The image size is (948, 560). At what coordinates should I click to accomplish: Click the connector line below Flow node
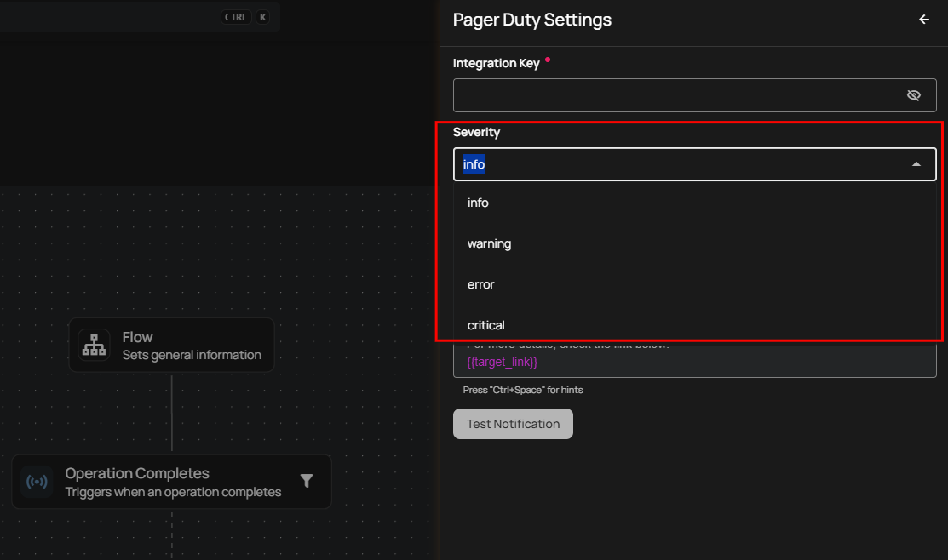pyautogui.click(x=172, y=413)
